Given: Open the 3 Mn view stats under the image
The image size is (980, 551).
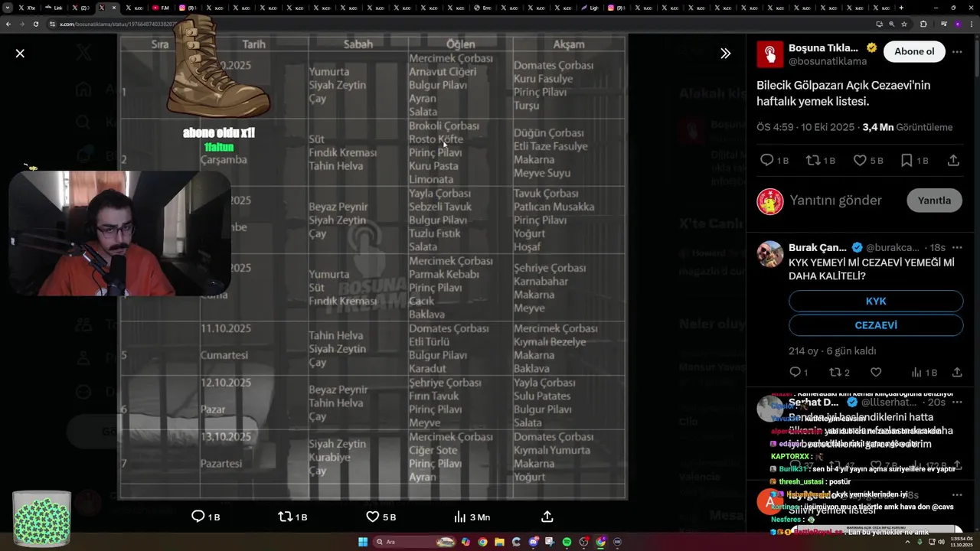Looking at the screenshot, I should pos(472,517).
